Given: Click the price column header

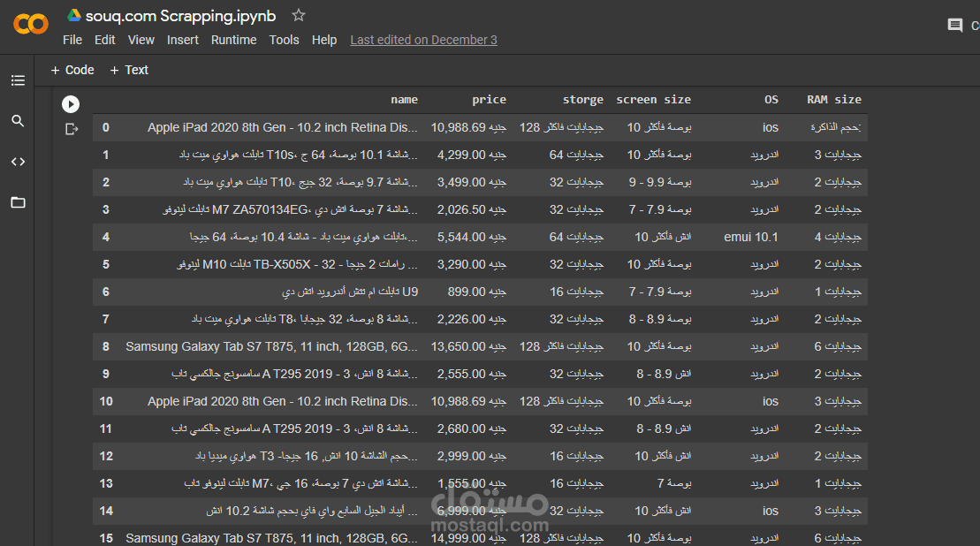Looking at the screenshot, I should [x=489, y=99].
